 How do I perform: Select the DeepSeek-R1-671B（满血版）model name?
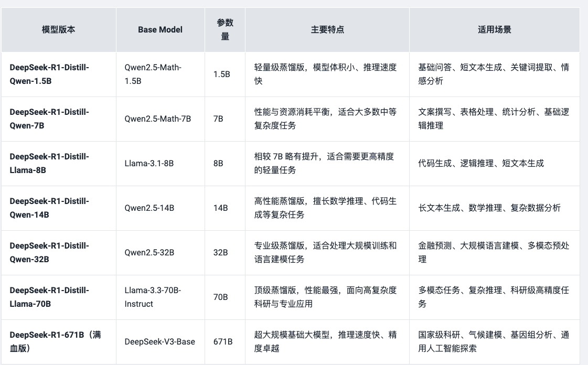56,342
